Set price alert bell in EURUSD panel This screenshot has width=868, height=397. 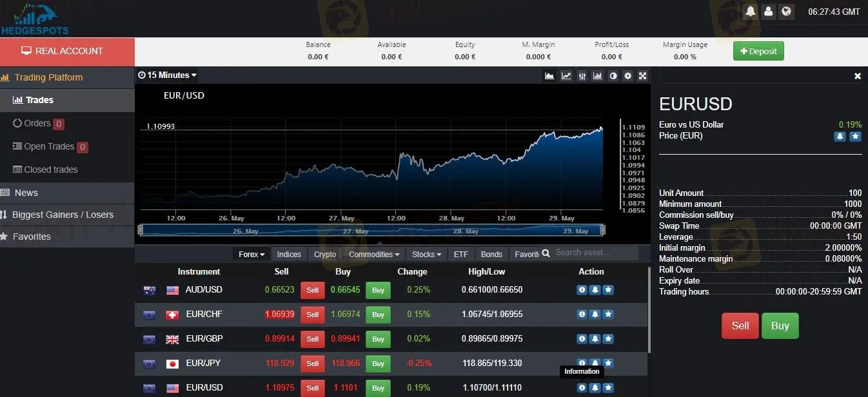tap(840, 137)
